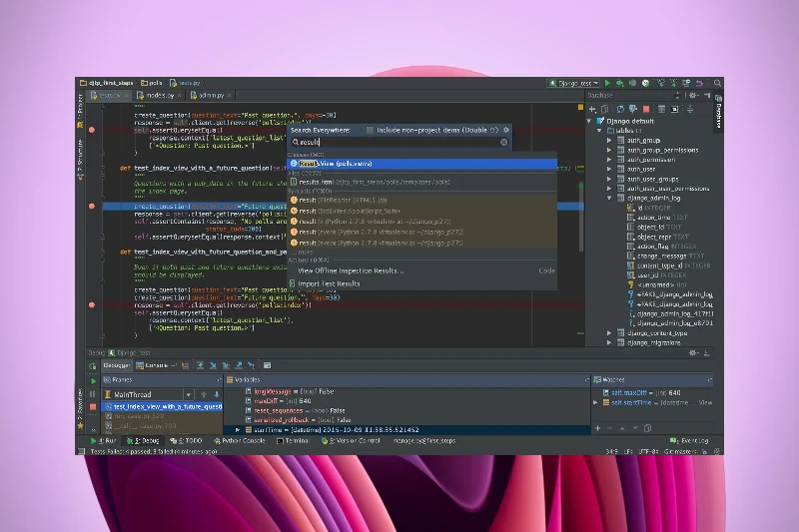Click the purple Undo arrow in top toolbar
The image size is (799, 532).
coord(699,83)
